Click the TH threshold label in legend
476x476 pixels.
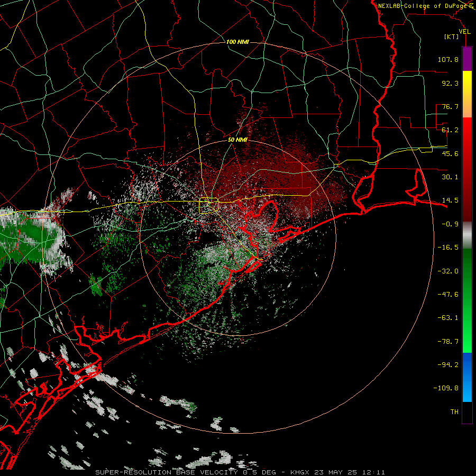tap(454, 412)
